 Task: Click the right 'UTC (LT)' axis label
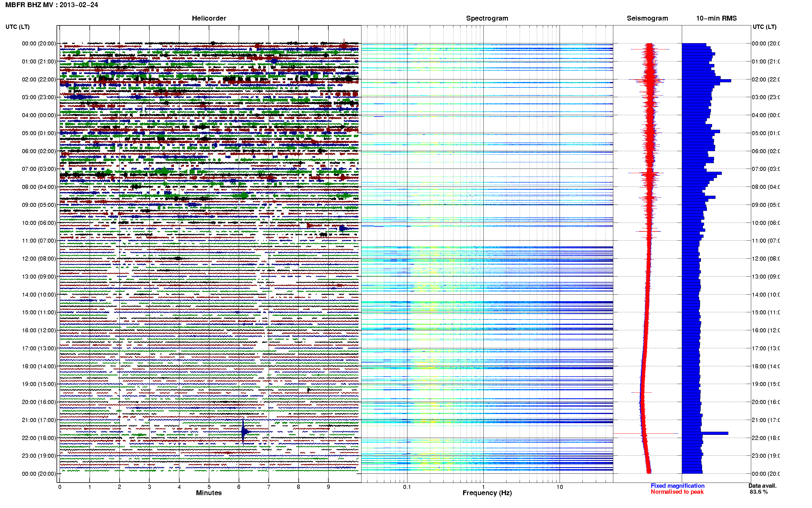pos(764,27)
